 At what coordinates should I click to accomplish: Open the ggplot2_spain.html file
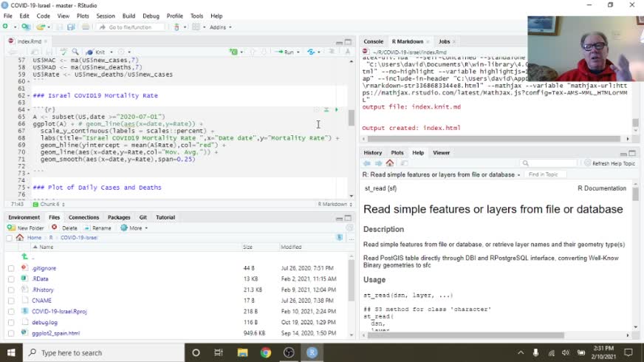point(56,333)
